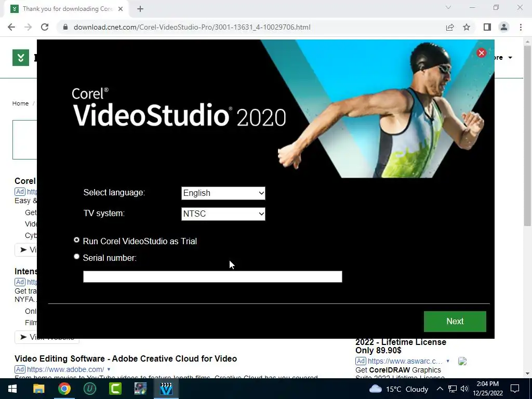Viewport: 532px width, 399px height.
Task: Open Camtasia green C taskbar icon
Action: click(x=115, y=389)
